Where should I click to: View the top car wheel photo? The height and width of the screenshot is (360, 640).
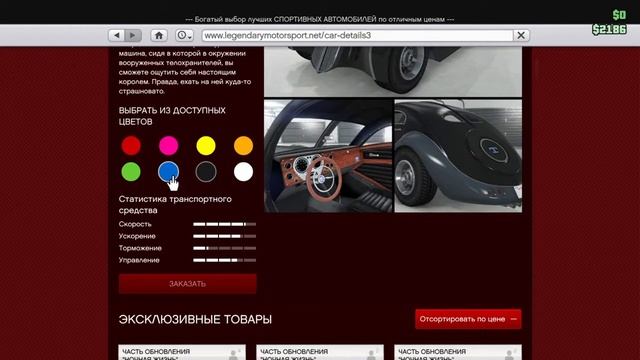pos(393,71)
